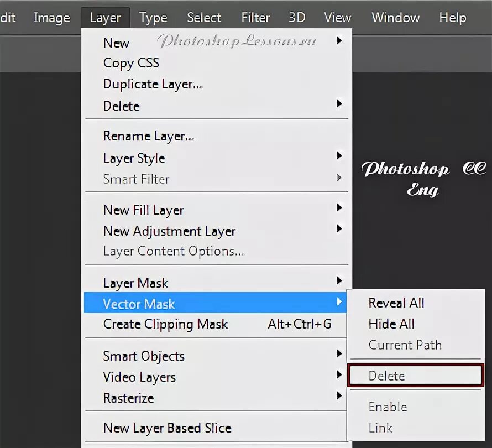Choose Rename Layer...
Viewport: 492px width, 448px height.
coord(217,136)
